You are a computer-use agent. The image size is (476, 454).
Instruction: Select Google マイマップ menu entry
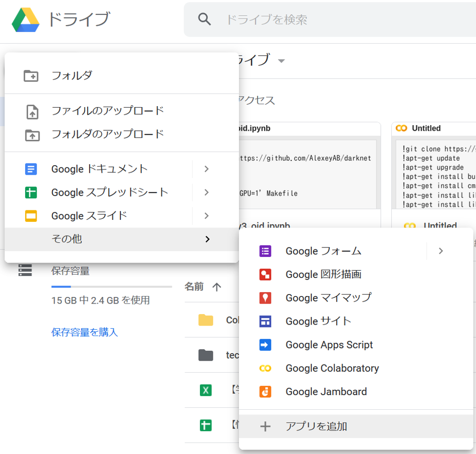coord(356,298)
